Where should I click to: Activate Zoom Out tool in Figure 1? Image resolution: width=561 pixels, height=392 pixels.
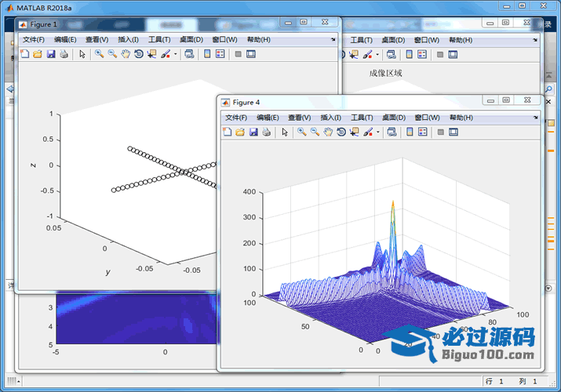click(x=113, y=54)
